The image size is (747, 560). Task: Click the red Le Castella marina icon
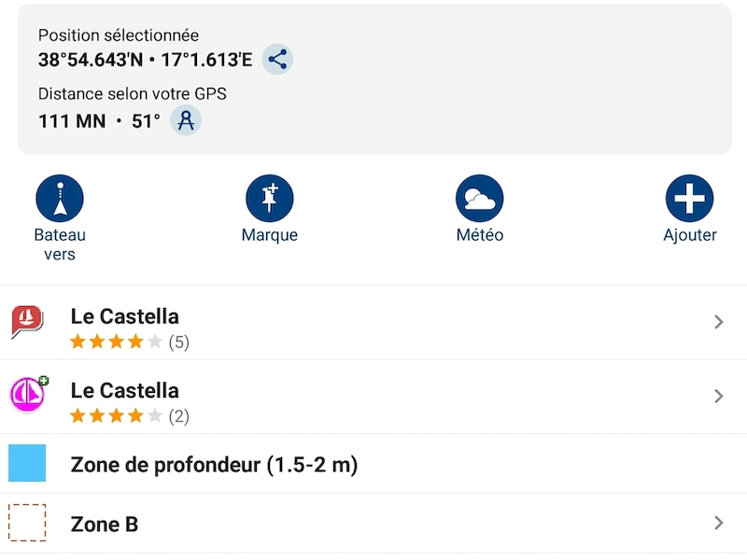click(27, 321)
